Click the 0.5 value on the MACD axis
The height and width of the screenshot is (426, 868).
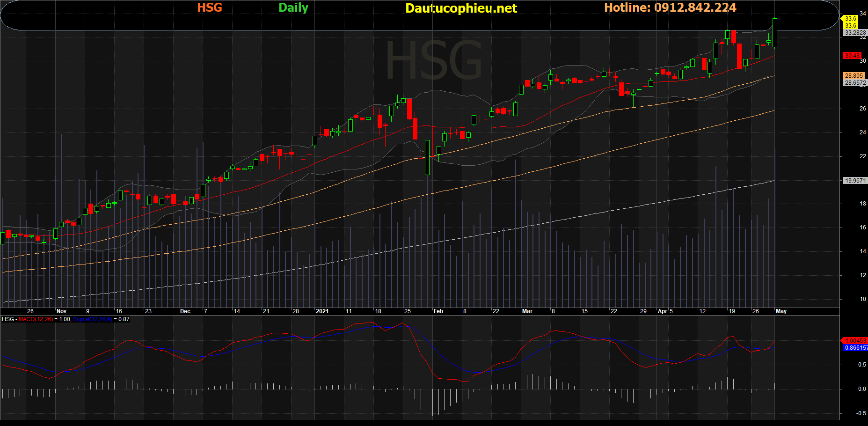pyautogui.click(x=862, y=365)
